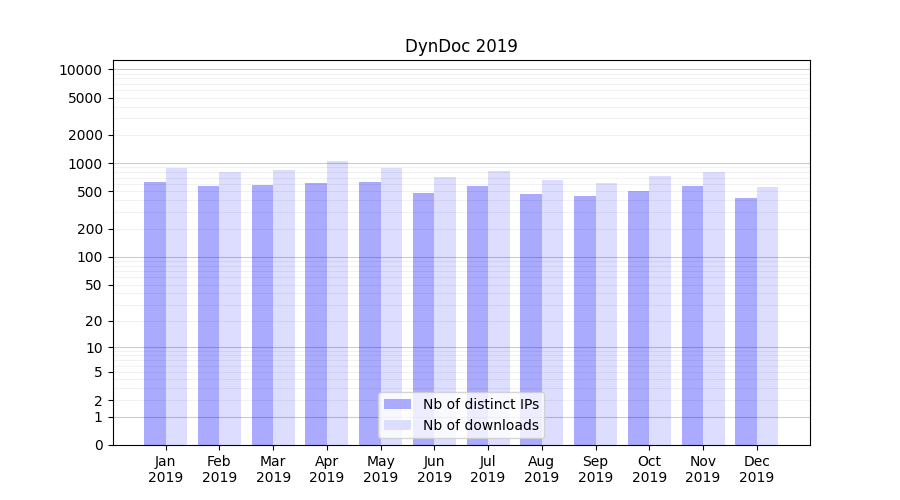
Task: Click the Feb 2019 distinct IPs bar
Action: [x=208, y=315]
